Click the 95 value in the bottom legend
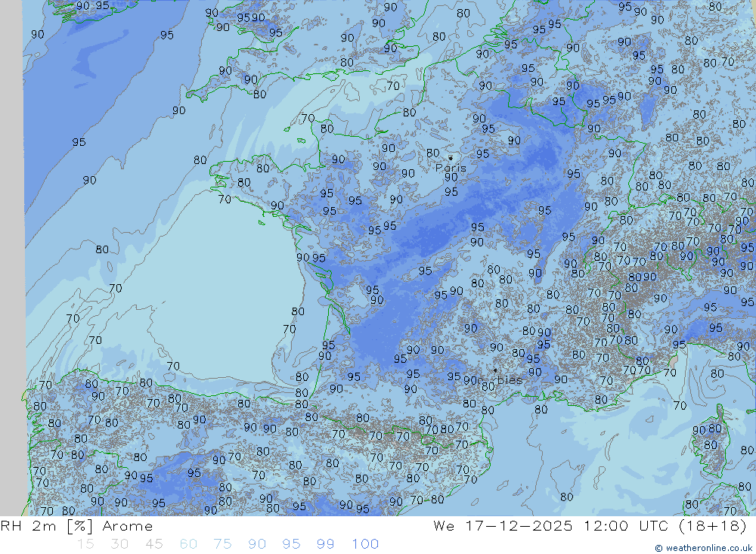756x554 pixels. 291,543
